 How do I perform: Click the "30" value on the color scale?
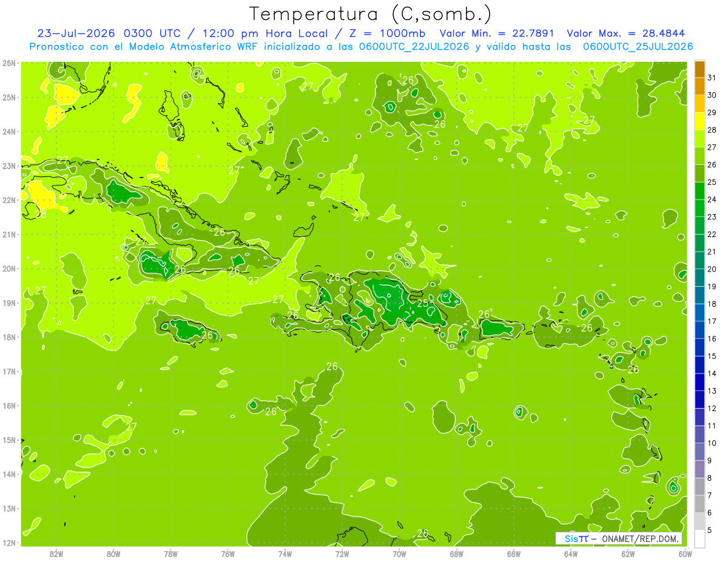click(x=712, y=95)
